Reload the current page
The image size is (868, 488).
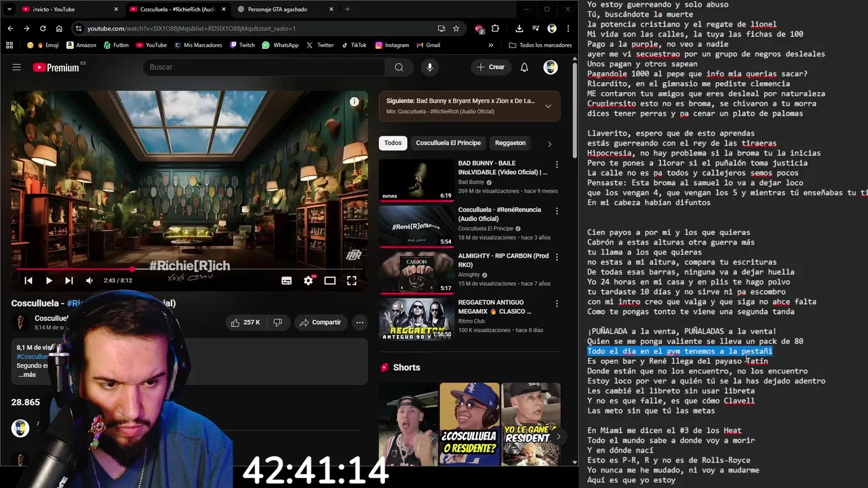(43, 28)
